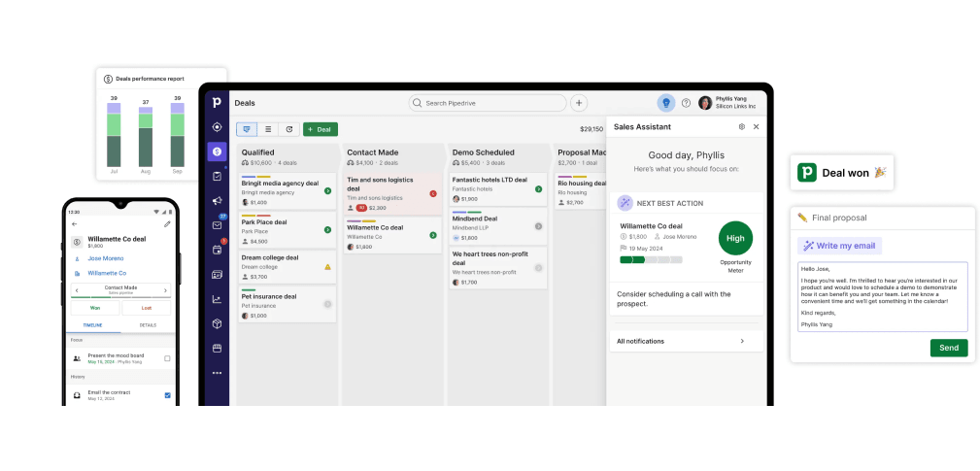Screen dimensions: 980x471
Task: Open the Bringit media agency deal card
Action: 287,191
